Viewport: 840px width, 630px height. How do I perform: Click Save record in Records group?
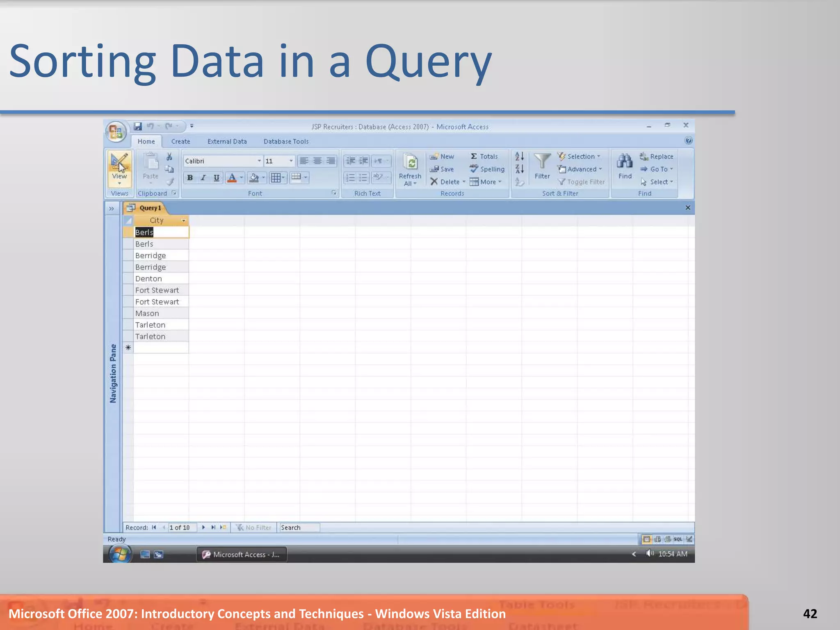click(x=442, y=169)
